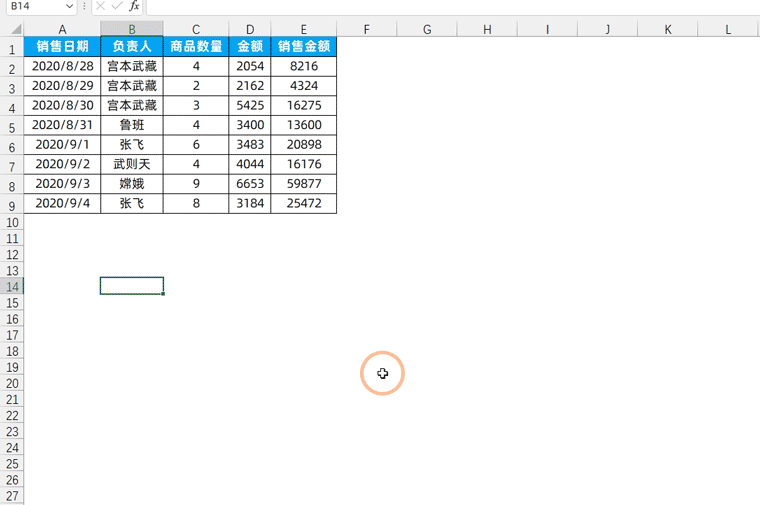Click the Insert Function fx icon
Screen dimensions: 760x505
pos(134,6)
